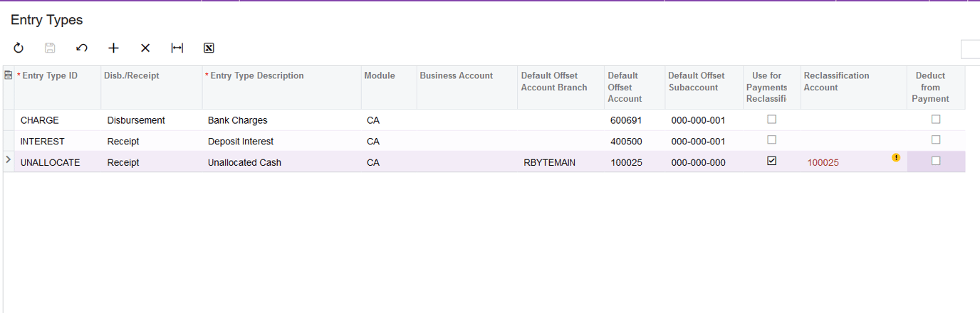Export to Excel icon

tap(209, 48)
